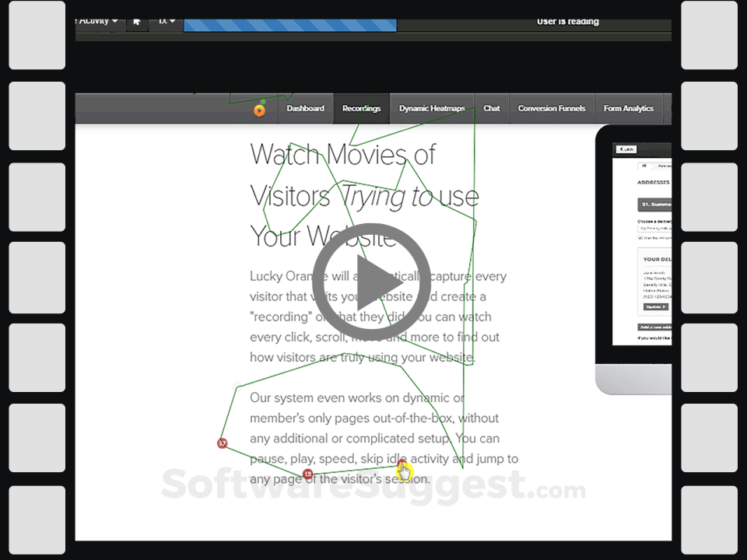Click the 'ADDRESSES' label in the monitor preview
This screenshot has width=747, height=560.
pos(653,182)
